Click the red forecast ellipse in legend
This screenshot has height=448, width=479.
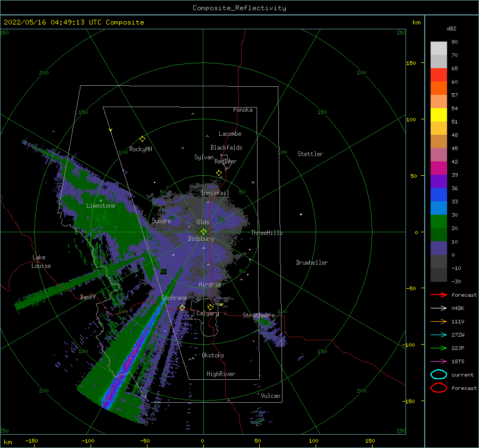coord(439,388)
